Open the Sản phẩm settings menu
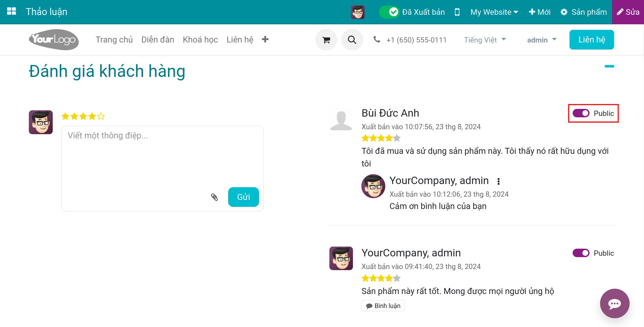Screen dimensions: 644x327 584,12
